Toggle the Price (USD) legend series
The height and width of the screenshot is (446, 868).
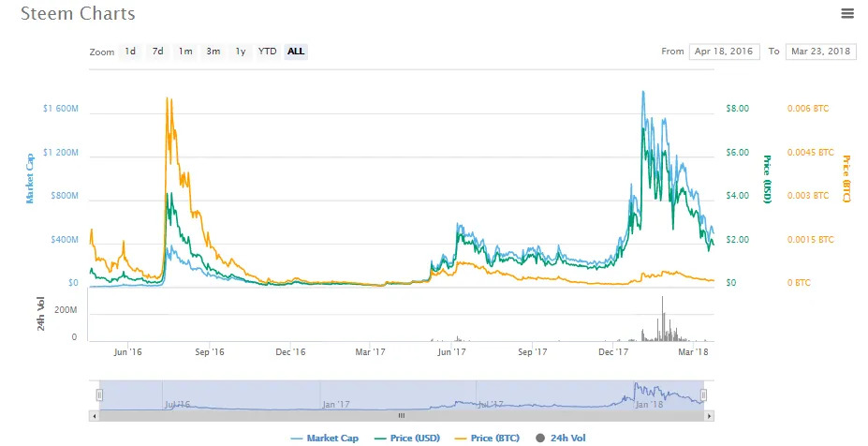[x=407, y=438]
